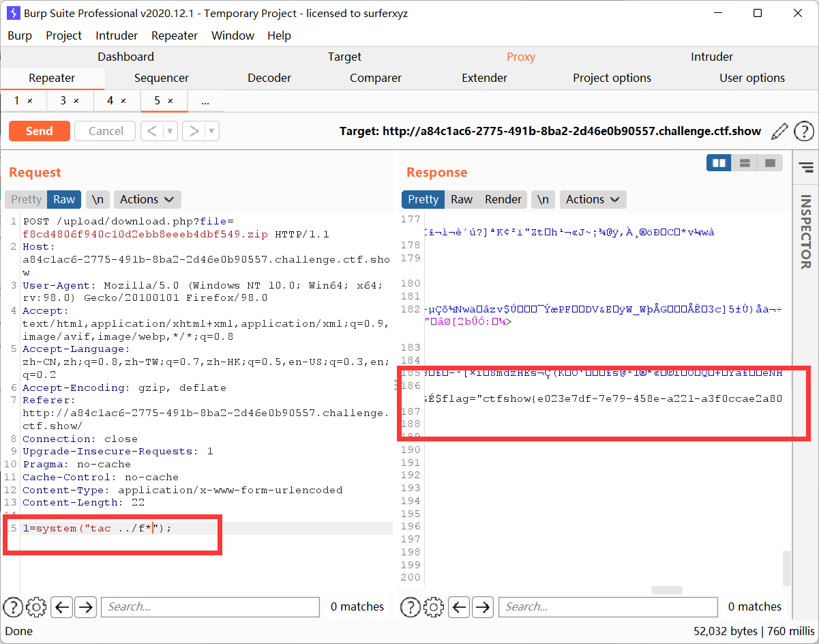
Task: Open the Help menu
Action: coord(279,35)
